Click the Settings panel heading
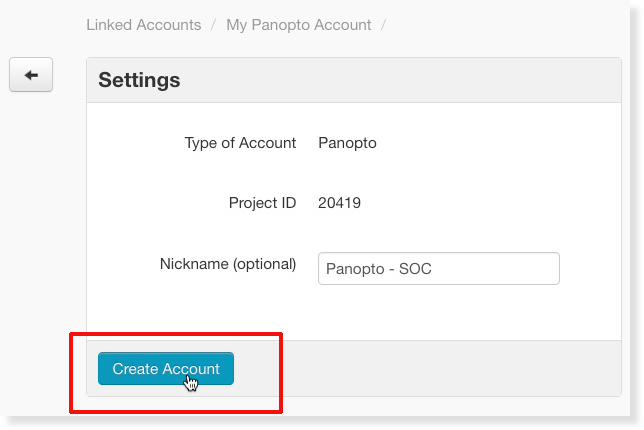The image size is (644, 430). tap(139, 80)
